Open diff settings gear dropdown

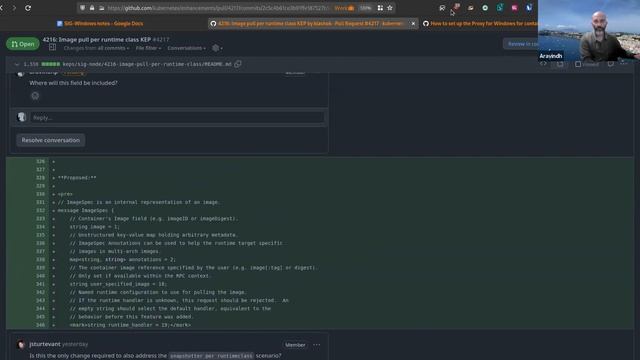point(217,48)
